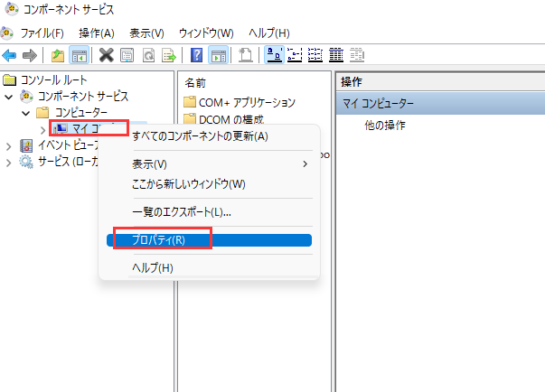This screenshot has height=392, width=545.
Task: Choose 一覧のエクスポート(L)... from context menu
Action: click(x=210, y=211)
